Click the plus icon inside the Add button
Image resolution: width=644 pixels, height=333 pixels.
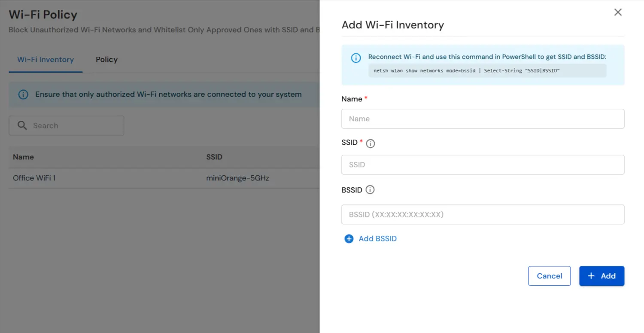point(591,276)
